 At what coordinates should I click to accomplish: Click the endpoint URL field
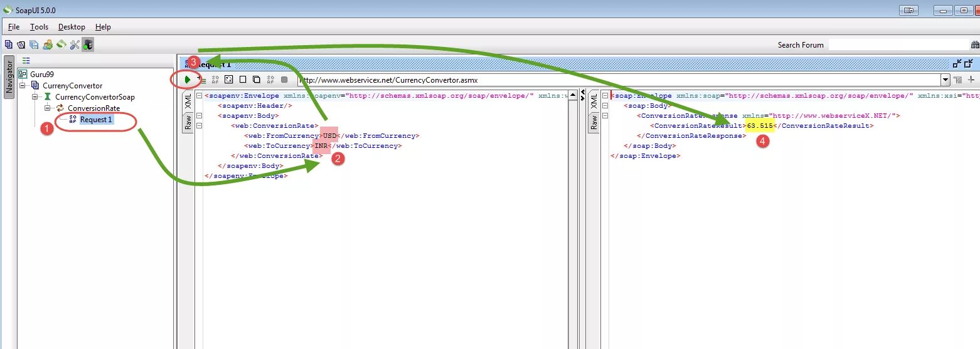pos(618,80)
